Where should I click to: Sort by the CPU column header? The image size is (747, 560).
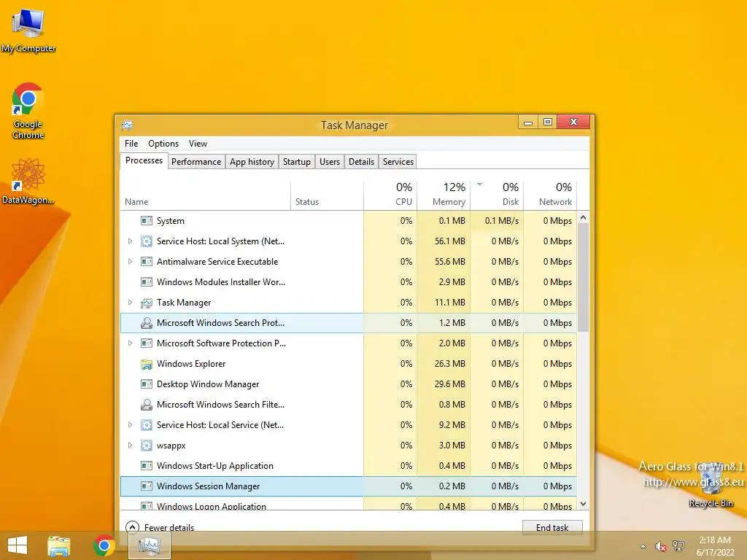390,195
